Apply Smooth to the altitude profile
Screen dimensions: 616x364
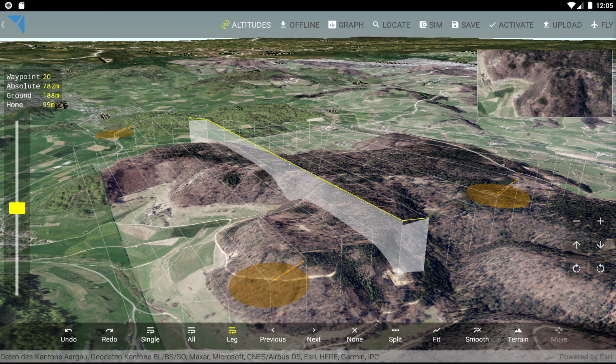477,335
